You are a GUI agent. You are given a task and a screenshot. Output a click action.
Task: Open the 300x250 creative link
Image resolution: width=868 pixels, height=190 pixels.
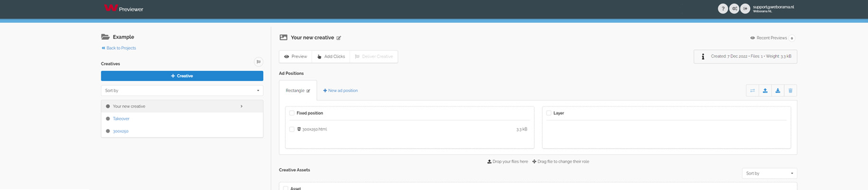120,131
